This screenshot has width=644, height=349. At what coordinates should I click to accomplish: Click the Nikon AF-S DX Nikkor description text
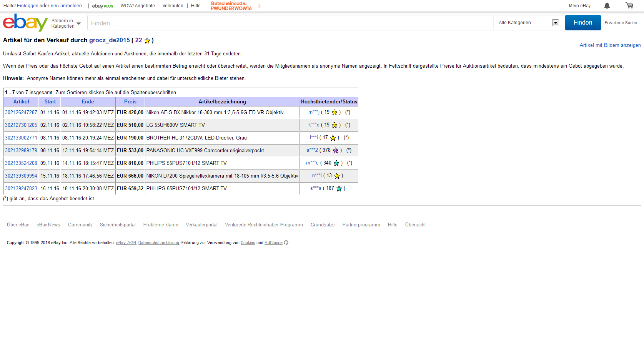coord(215,113)
